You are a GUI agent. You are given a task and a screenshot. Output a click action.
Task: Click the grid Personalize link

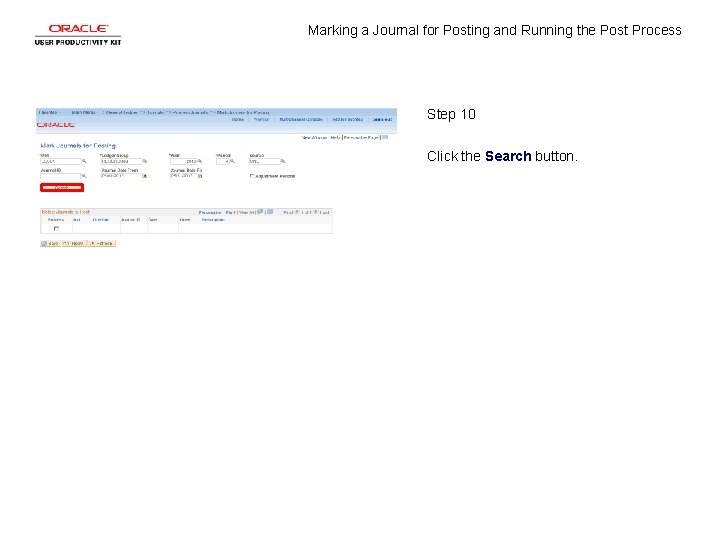click(x=210, y=212)
